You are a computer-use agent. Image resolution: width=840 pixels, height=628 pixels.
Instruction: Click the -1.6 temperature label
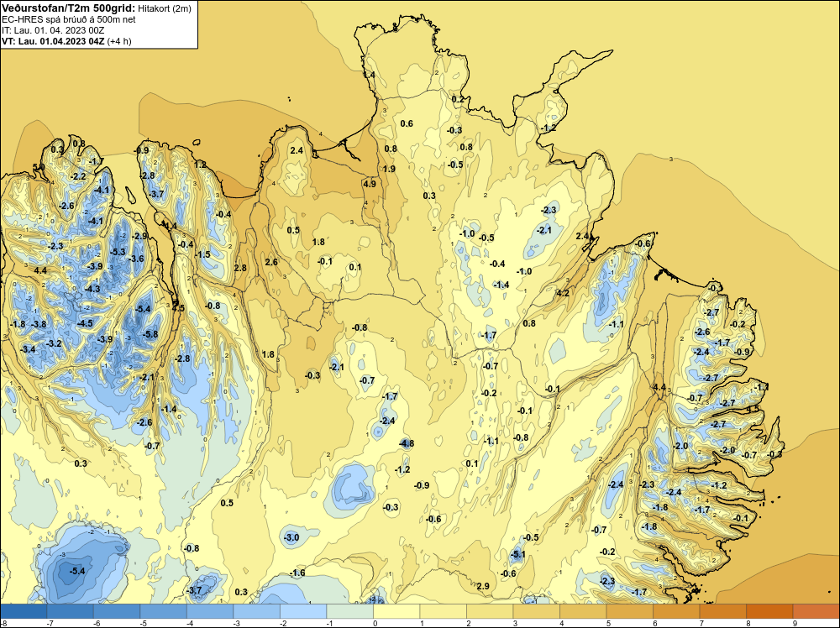point(298,573)
